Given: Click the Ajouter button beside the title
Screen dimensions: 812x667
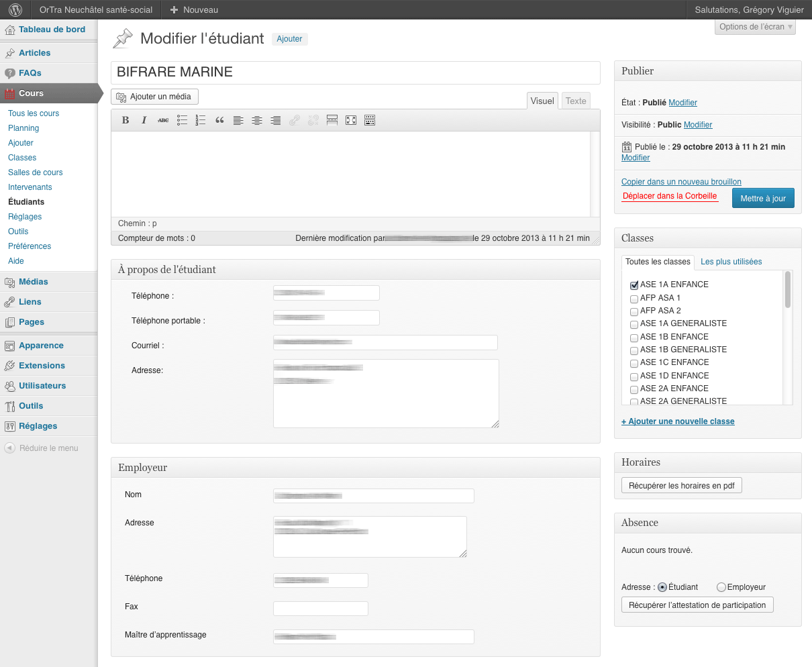Looking at the screenshot, I should (x=290, y=39).
